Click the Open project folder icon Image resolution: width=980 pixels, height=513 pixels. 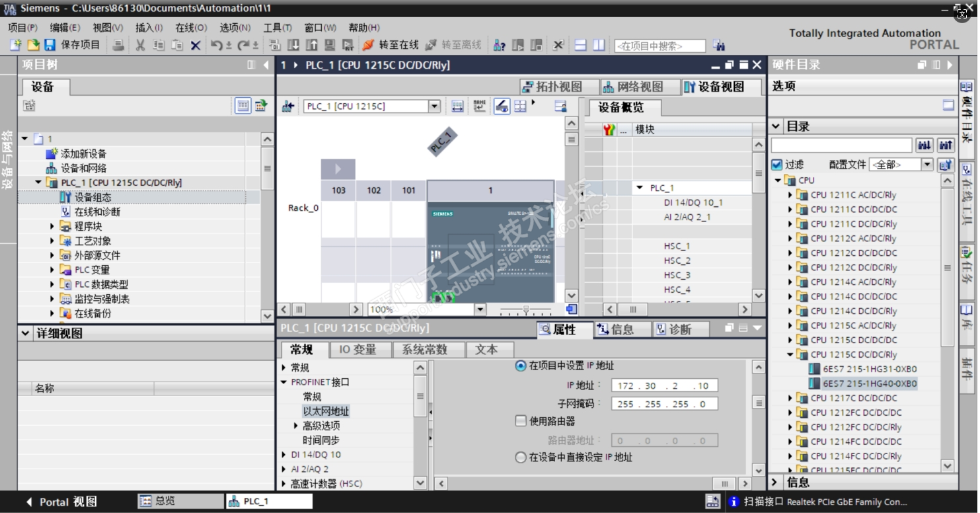click(x=33, y=45)
